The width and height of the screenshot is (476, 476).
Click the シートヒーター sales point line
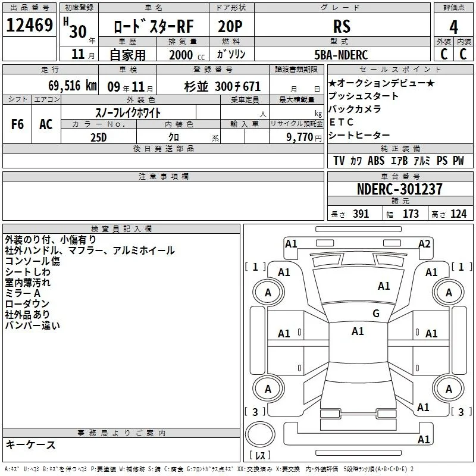[359, 135]
